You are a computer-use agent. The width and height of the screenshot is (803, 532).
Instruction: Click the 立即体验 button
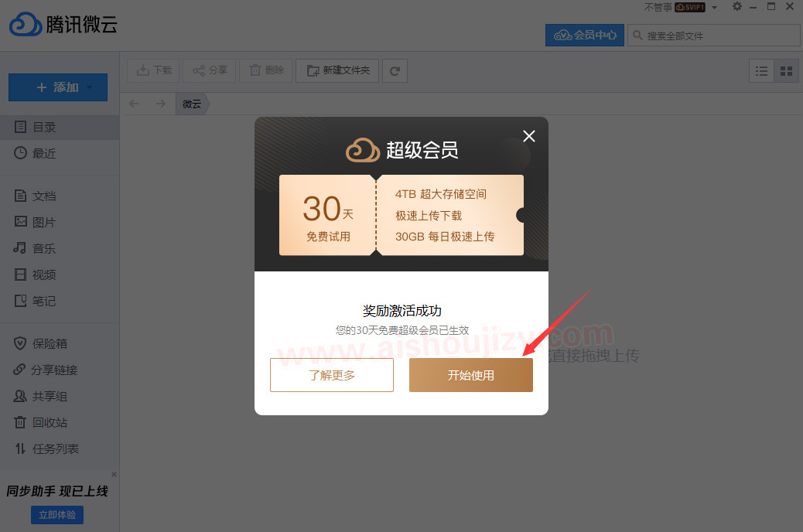tap(57, 514)
